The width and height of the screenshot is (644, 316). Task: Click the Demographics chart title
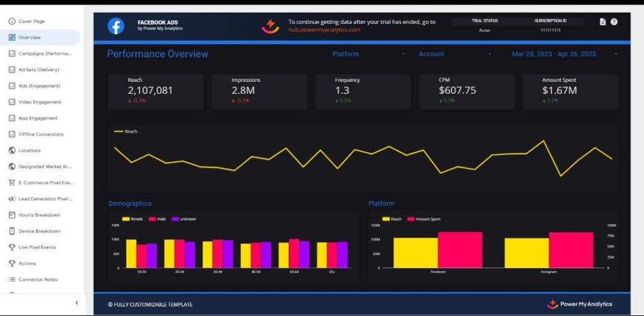coord(130,203)
